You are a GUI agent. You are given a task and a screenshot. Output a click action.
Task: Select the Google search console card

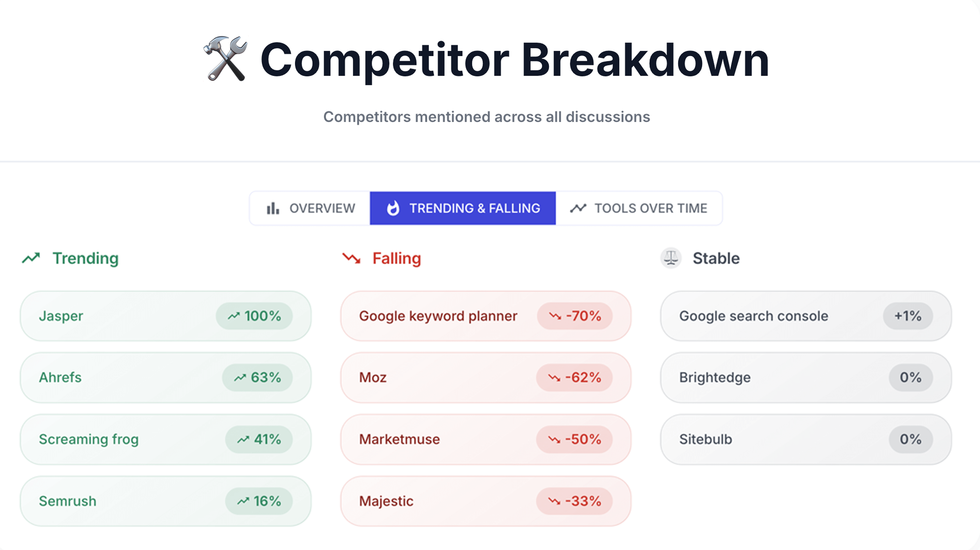pyautogui.click(x=806, y=316)
